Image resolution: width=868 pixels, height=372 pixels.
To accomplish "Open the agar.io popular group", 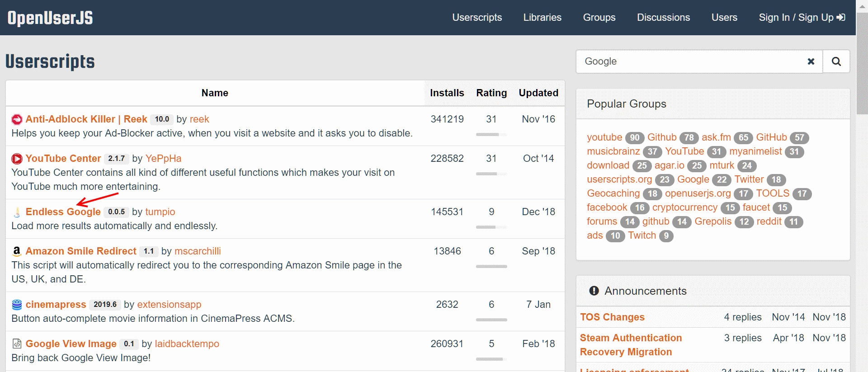I will [x=670, y=165].
